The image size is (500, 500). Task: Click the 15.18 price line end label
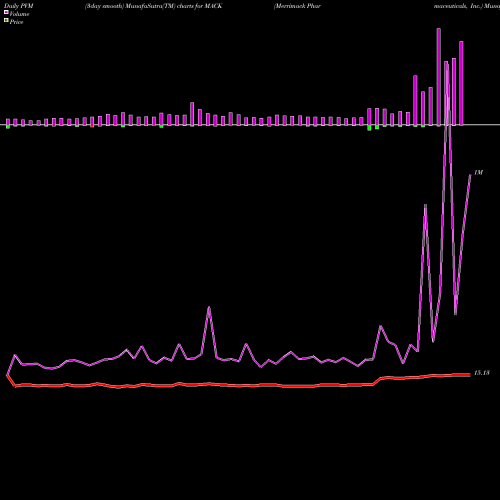(x=482, y=373)
